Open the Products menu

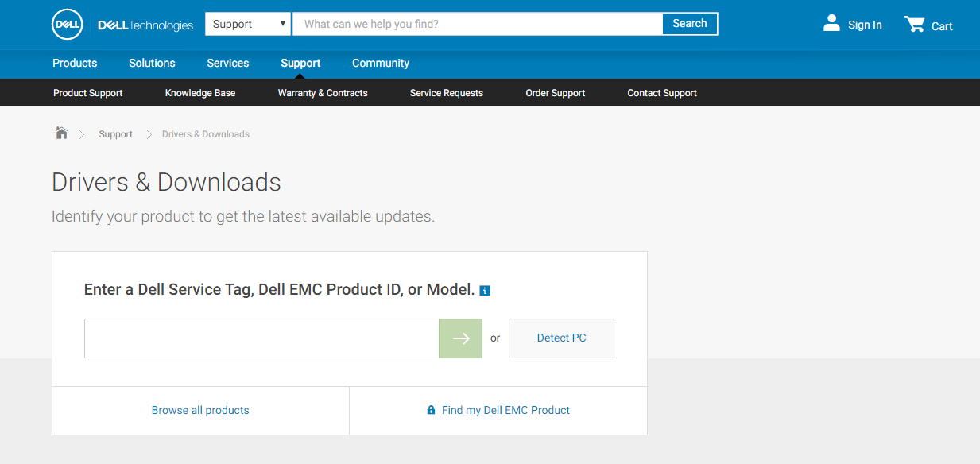(75, 63)
